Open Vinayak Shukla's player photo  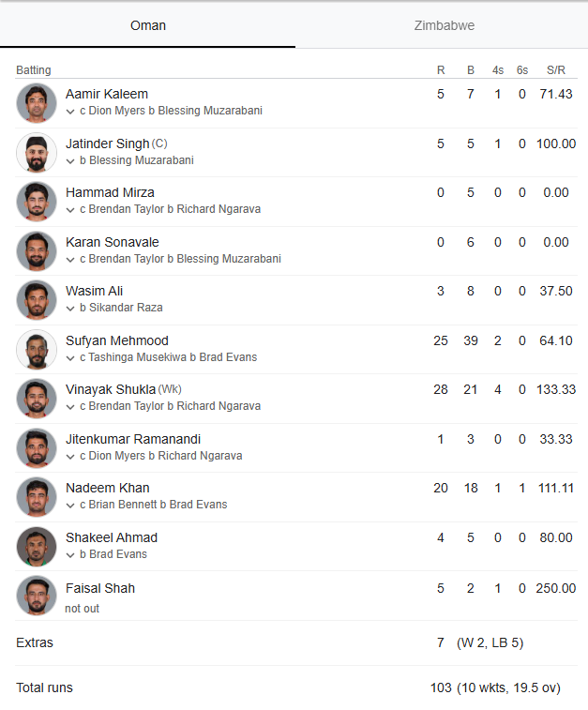[37, 398]
